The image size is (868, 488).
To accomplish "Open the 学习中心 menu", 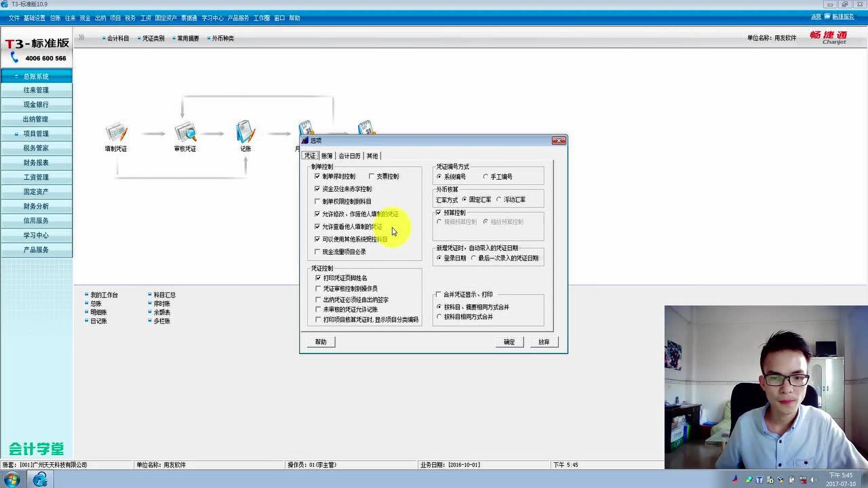I will (212, 18).
